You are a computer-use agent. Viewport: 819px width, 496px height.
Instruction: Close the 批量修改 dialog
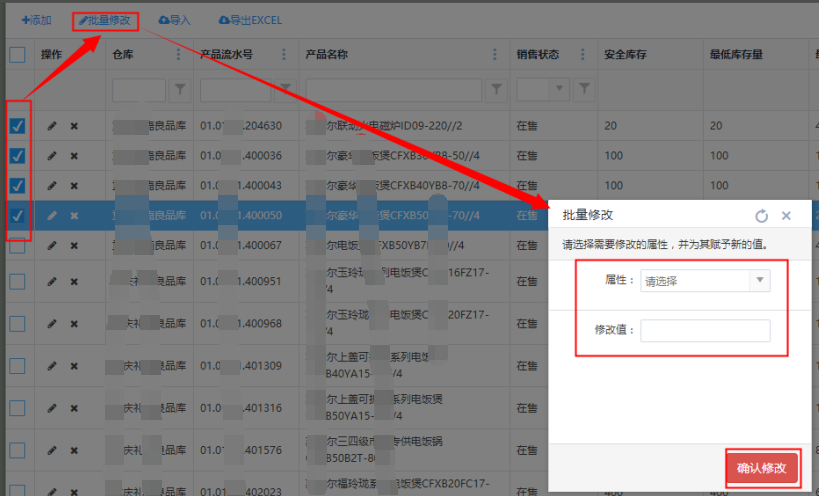pyautogui.click(x=786, y=215)
